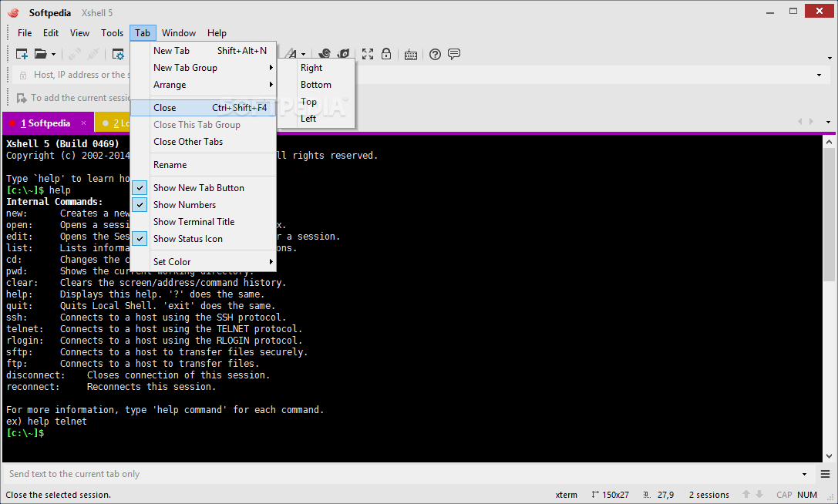Open the Window menu
Screen dimensions: 838x504
coord(179,33)
